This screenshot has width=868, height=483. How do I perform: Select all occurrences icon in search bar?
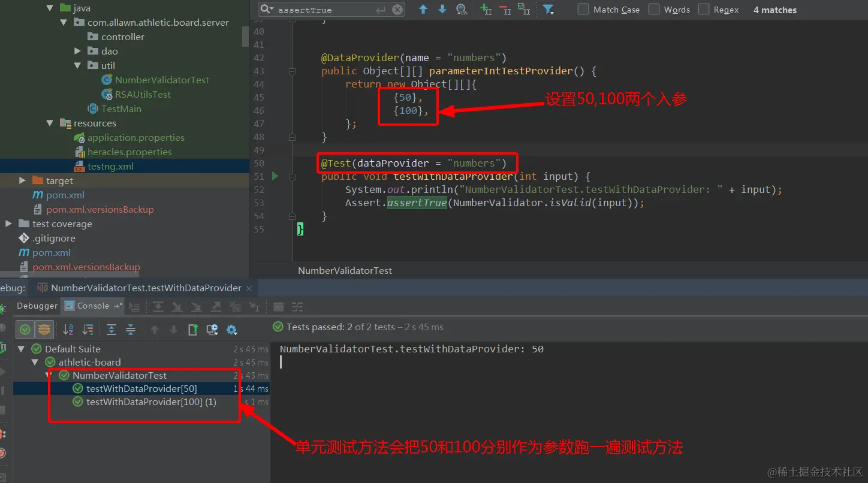[524, 10]
